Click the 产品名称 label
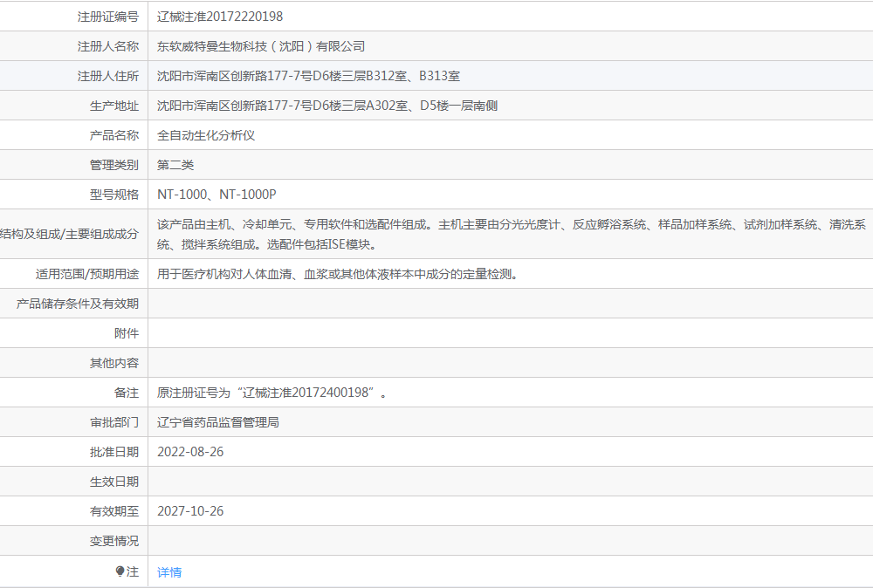The height and width of the screenshot is (588, 873). pyautogui.click(x=114, y=135)
